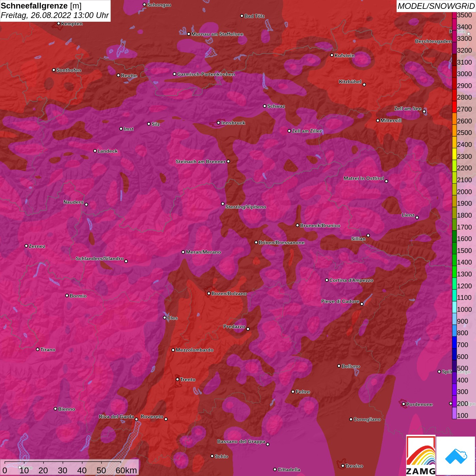The image size is (476, 476).
Task: Click the Landeck location marker
Action: click(x=95, y=151)
